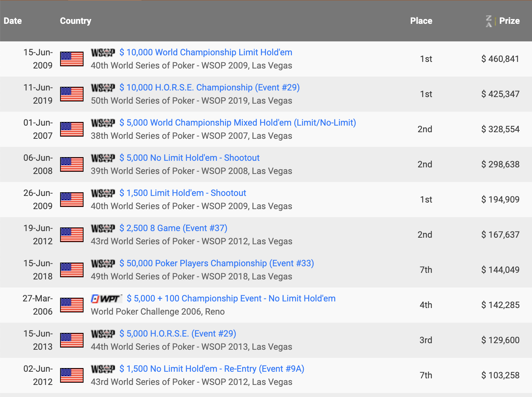Open $5,000 No Limit Hold'em - Shootout link

click(x=189, y=158)
